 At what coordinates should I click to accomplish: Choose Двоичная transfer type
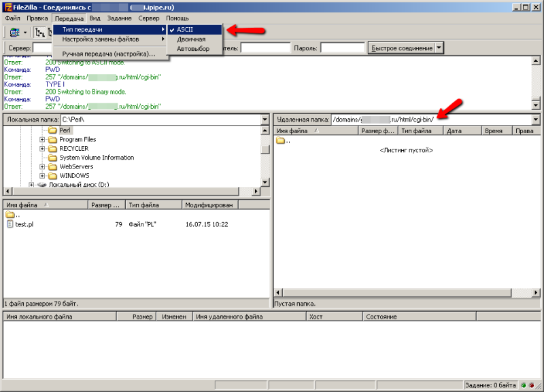[x=191, y=39]
